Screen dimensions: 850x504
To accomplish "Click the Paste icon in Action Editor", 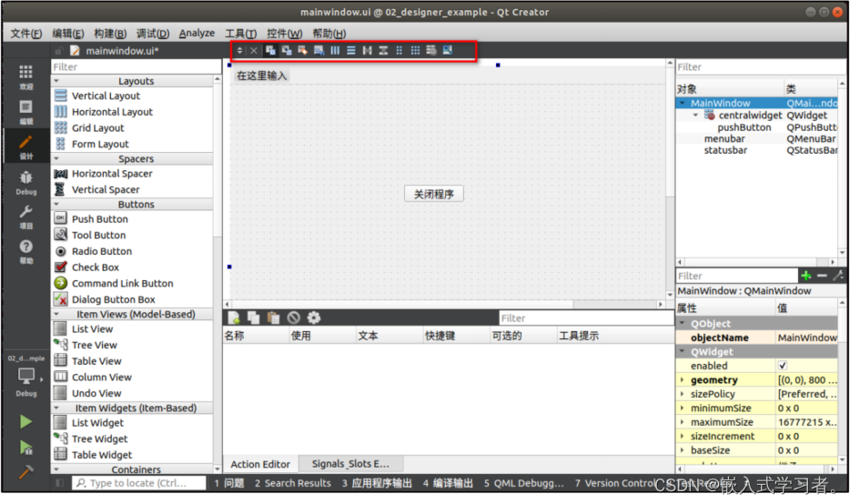I will (273, 318).
